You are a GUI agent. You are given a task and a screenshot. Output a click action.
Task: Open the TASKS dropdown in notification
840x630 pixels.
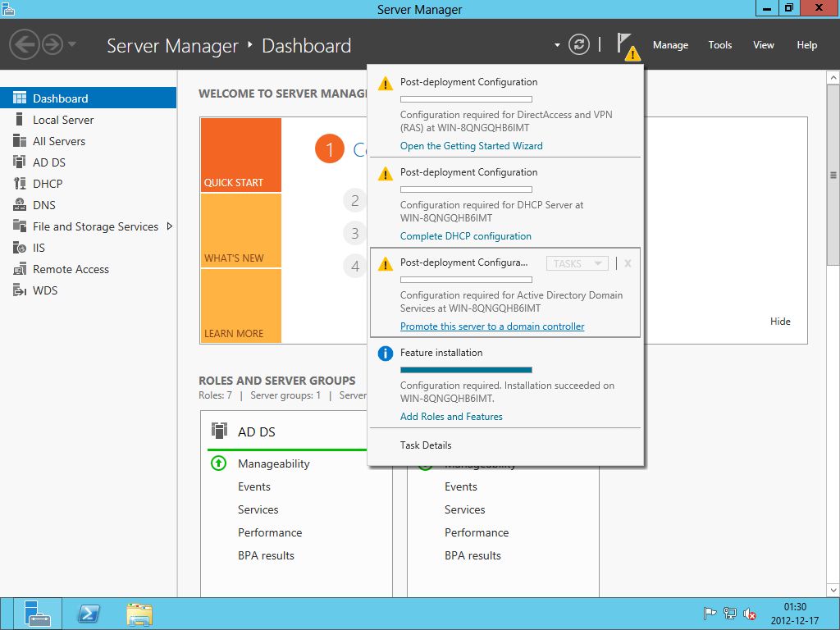click(577, 263)
